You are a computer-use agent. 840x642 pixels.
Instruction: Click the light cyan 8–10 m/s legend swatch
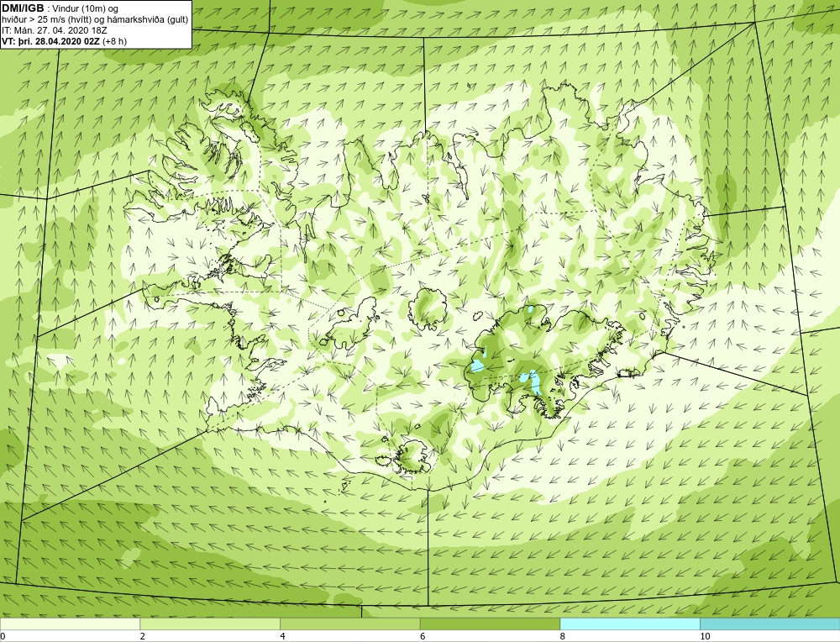(x=630, y=624)
